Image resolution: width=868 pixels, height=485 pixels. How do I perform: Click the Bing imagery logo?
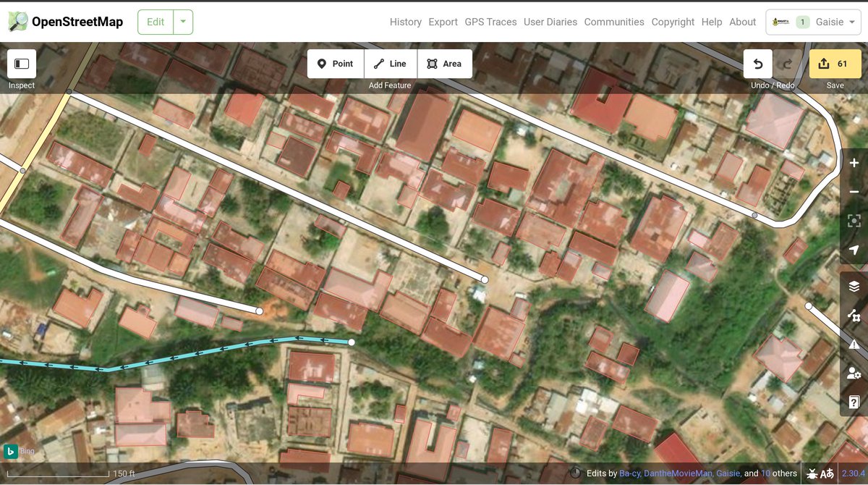10,450
